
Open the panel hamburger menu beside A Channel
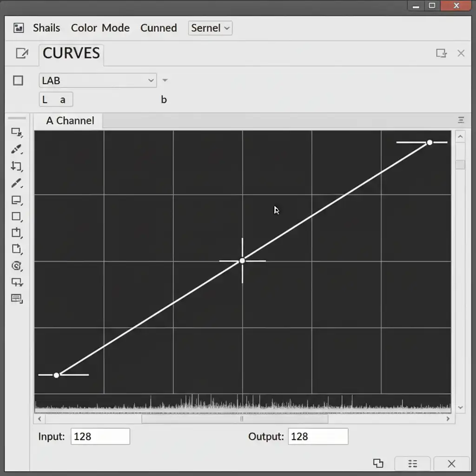(x=461, y=120)
